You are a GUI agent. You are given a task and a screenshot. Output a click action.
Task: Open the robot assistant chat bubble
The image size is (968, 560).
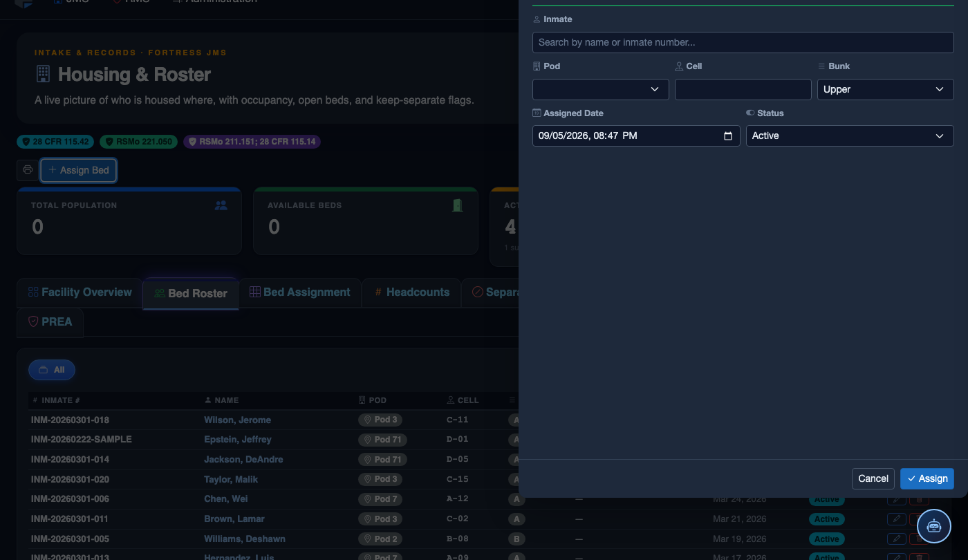pyautogui.click(x=934, y=526)
